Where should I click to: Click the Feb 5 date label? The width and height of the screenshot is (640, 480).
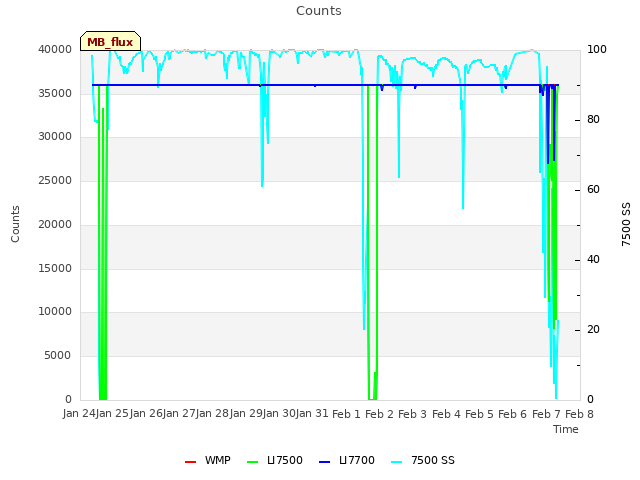[479, 414]
